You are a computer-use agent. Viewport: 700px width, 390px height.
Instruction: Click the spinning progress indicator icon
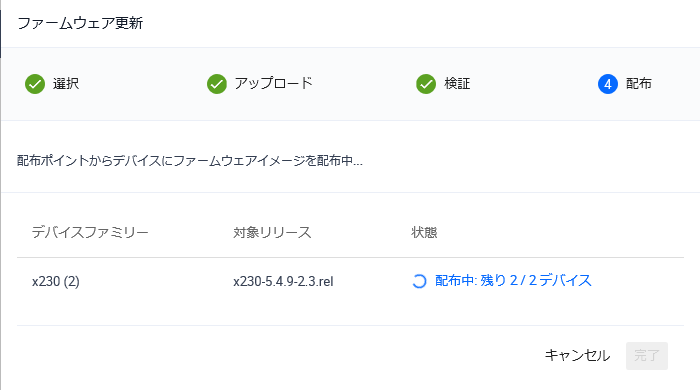tap(419, 281)
